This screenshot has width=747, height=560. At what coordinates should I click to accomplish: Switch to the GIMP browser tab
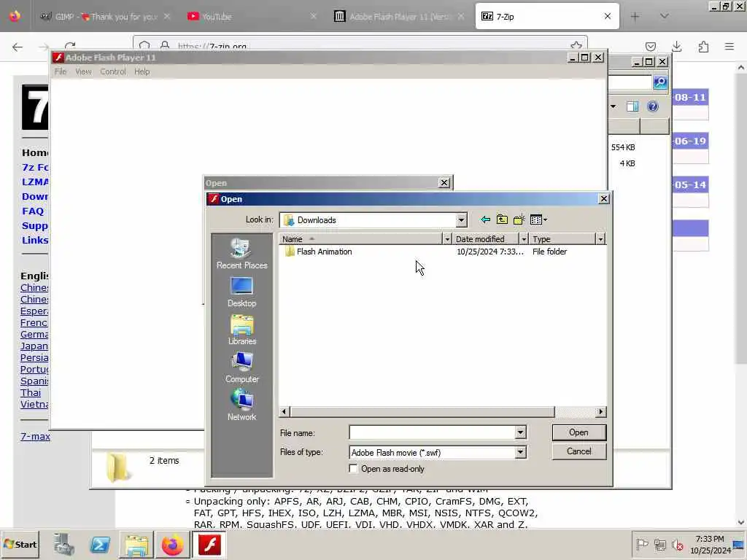click(105, 17)
